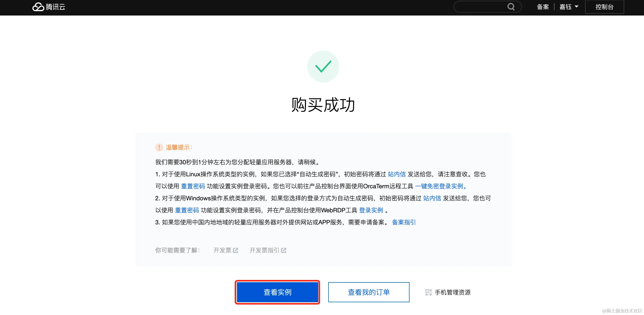Click the orange warning icon beside 温馨提示
This screenshot has width=644, height=315.
(159, 147)
